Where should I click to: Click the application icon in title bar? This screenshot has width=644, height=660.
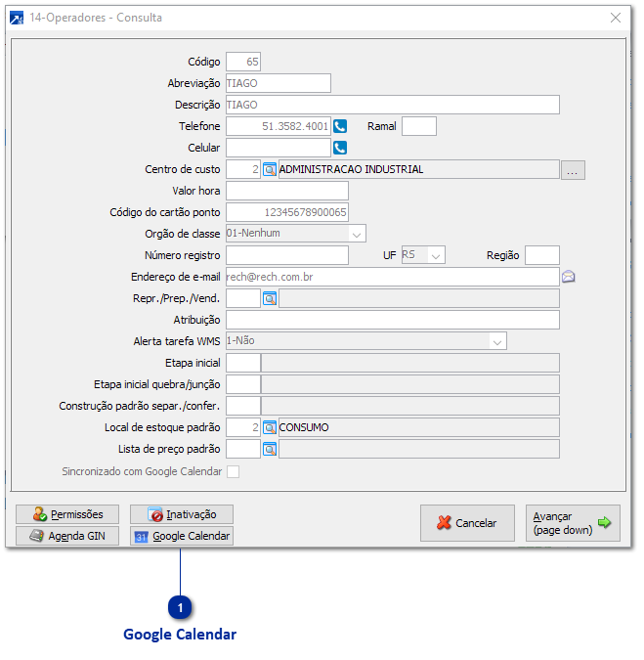tap(17, 18)
